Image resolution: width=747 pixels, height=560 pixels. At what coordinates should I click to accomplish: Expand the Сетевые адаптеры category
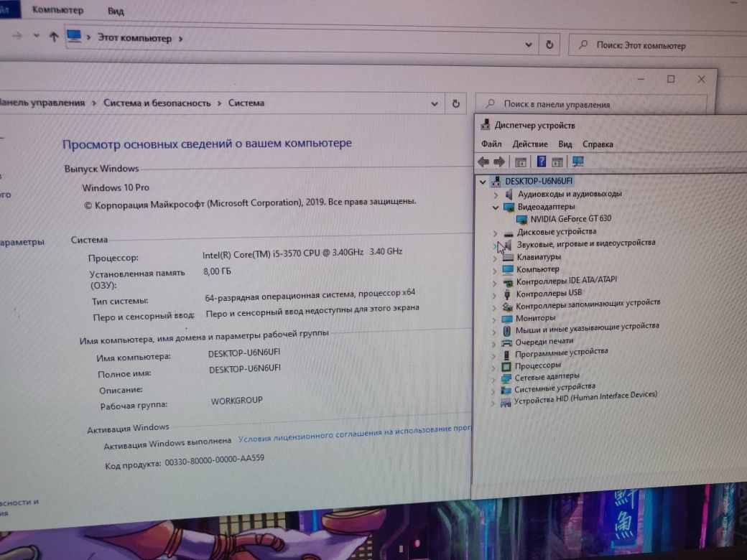tap(493, 380)
